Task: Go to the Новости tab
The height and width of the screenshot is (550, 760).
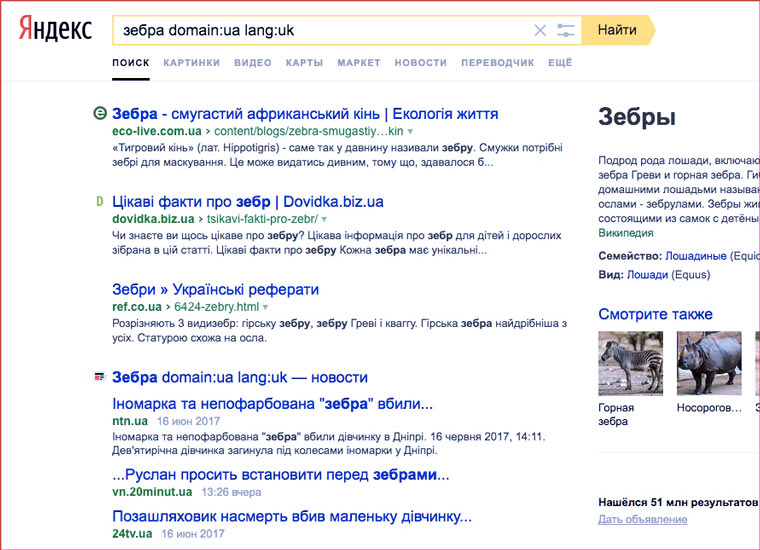Action: point(421,63)
